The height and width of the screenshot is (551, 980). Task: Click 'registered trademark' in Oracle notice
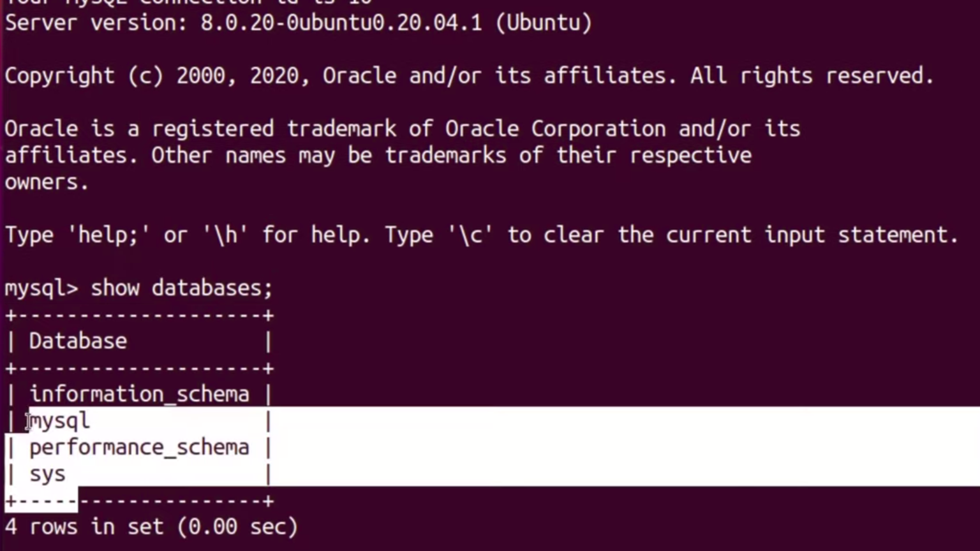point(274,129)
